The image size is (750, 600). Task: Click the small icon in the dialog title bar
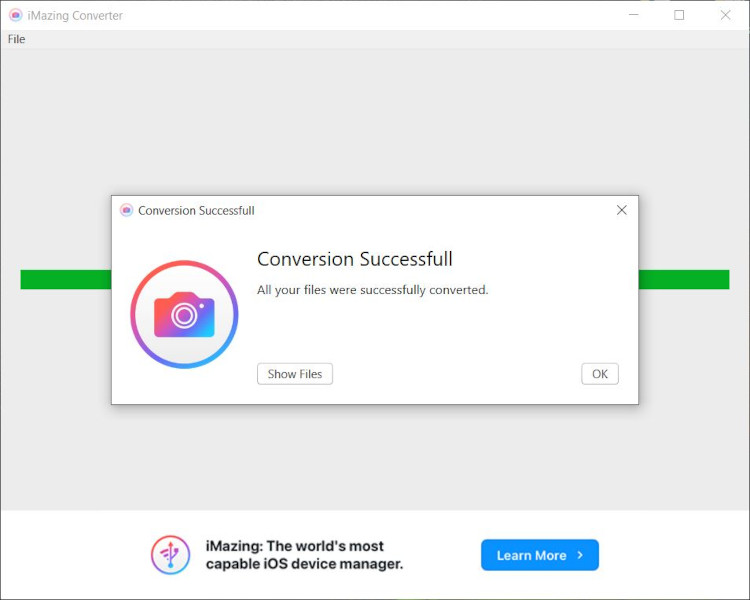point(126,210)
